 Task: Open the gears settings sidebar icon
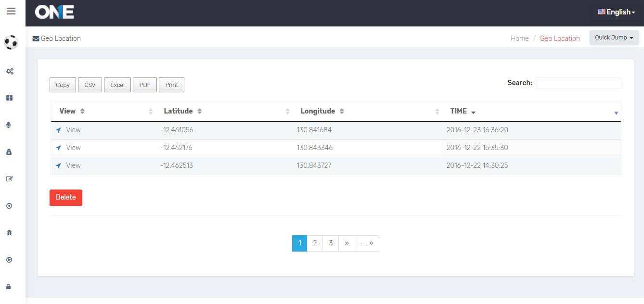(10, 71)
